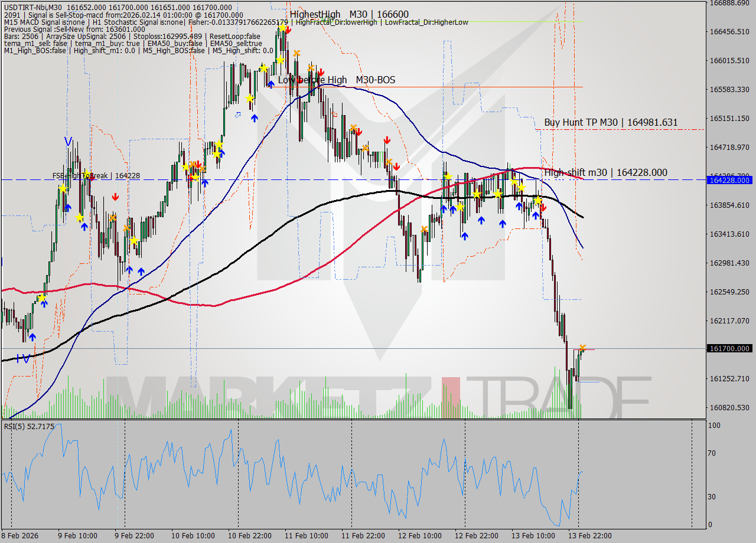The image size is (756, 543).
Task: Select the 13 Feb 22:00 time axis label
Action: point(589,536)
